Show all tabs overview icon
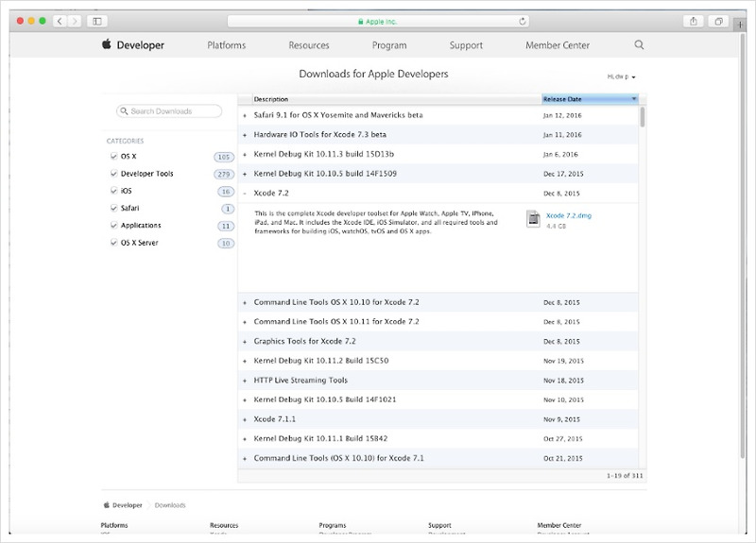 coord(718,21)
